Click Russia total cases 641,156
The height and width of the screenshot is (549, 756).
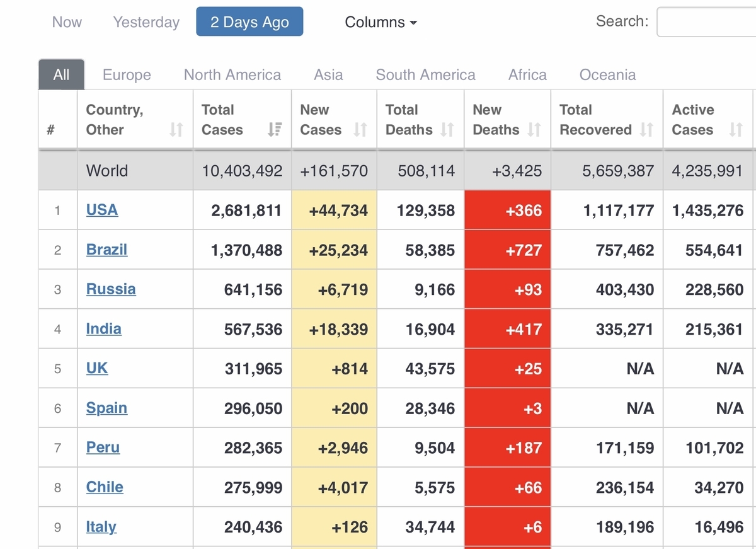[x=253, y=290]
